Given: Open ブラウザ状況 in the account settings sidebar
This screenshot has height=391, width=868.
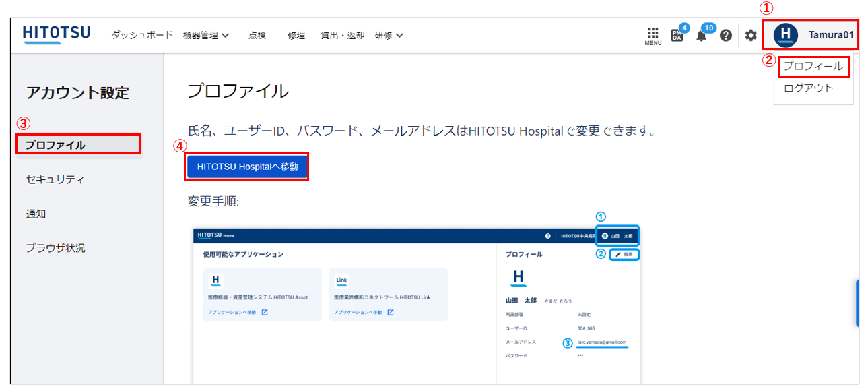Looking at the screenshot, I should tap(55, 247).
